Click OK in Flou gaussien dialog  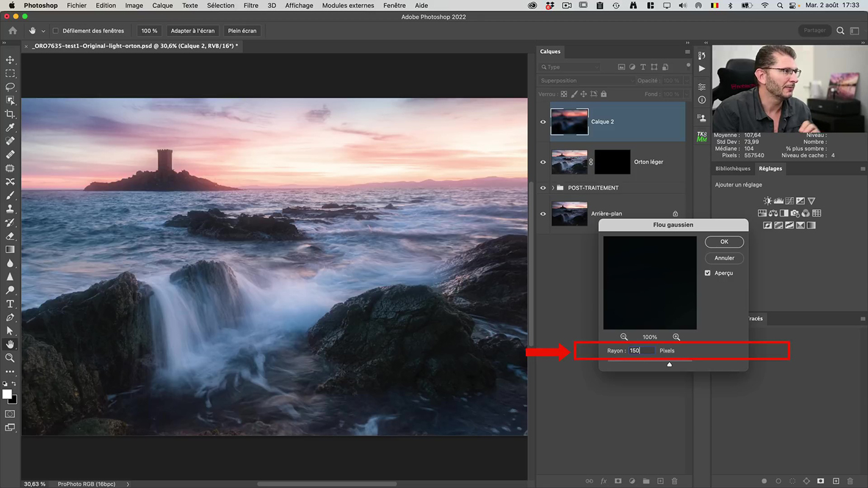pyautogui.click(x=724, y=242)
